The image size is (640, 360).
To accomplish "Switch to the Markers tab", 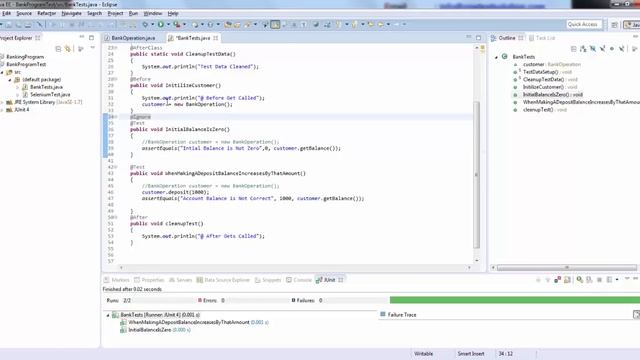I will [x=116, y=280].
